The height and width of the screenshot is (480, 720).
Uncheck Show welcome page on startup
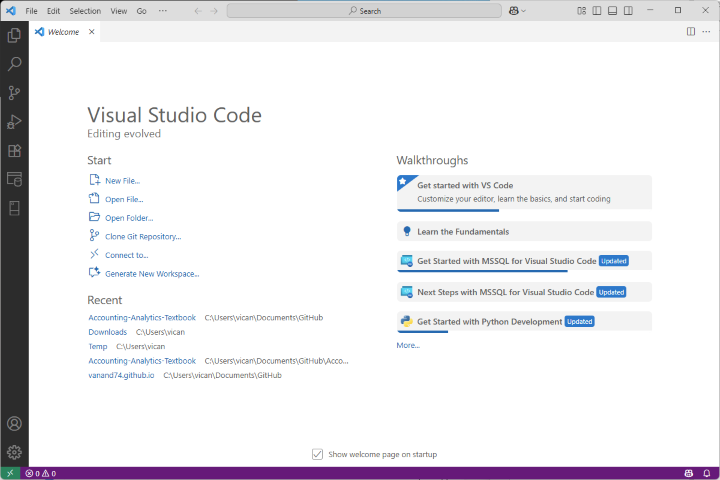click(x=317, y=454)
